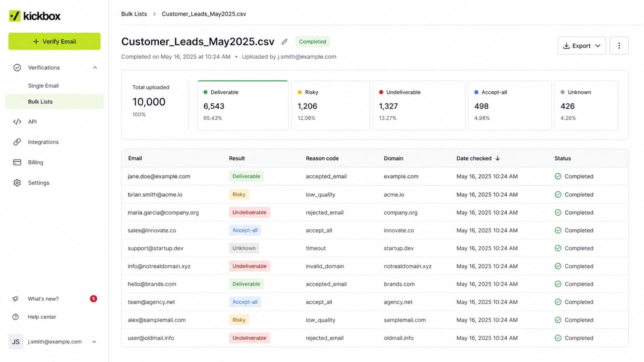644x362 pixels.
Task: Click the samplemail.com domain cell
Action: [x=405, y=320]
